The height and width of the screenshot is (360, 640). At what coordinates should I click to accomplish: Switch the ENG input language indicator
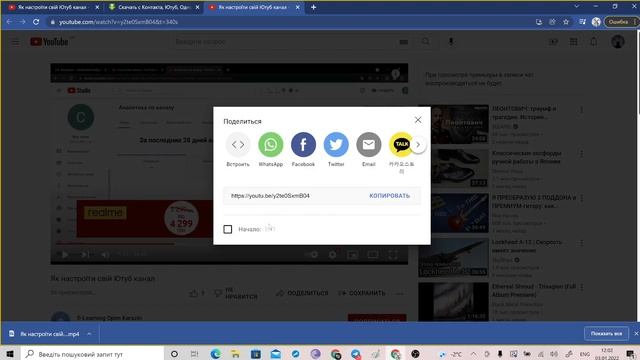point(584,354)
